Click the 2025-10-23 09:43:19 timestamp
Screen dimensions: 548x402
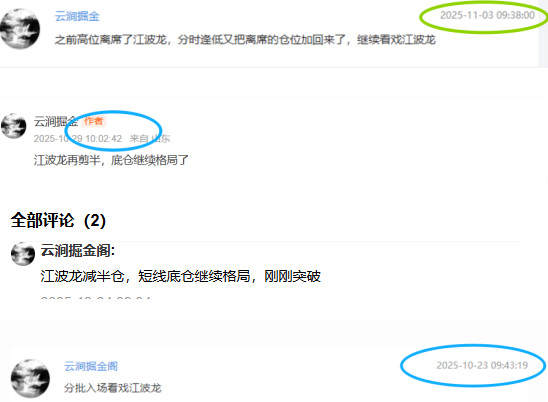482,365
